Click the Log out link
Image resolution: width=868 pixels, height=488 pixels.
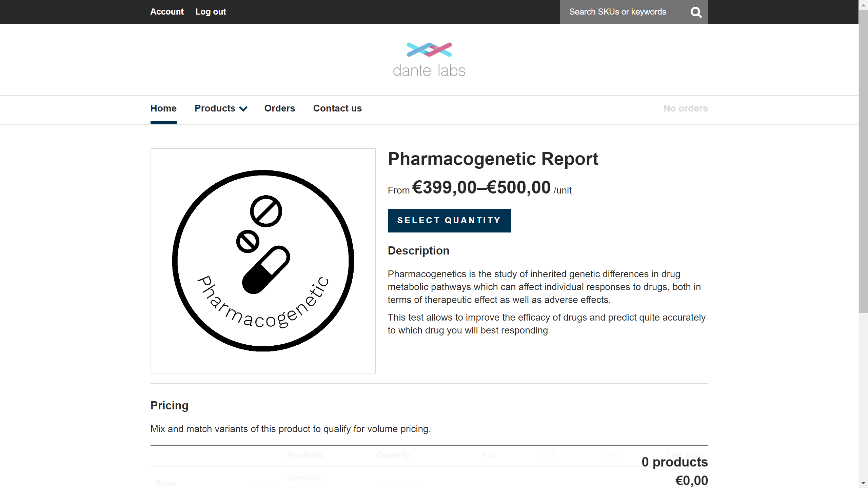[x=211, y=12]
